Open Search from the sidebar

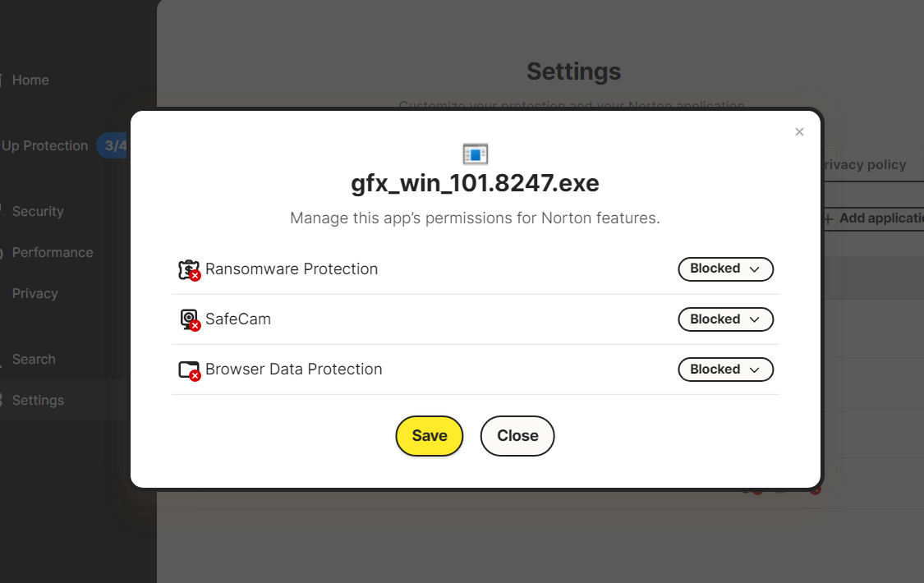[x=34, y=360]
